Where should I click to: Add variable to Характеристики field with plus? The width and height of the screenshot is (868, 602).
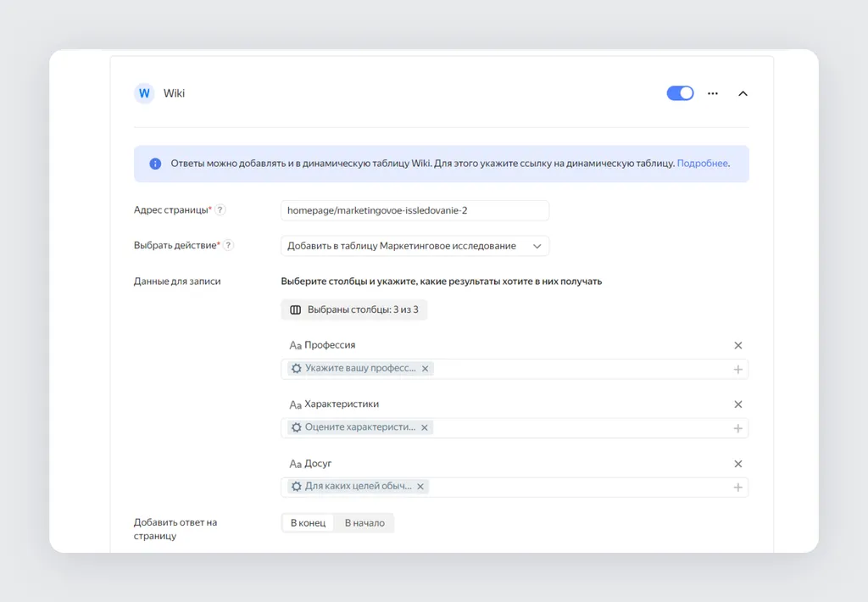(737, 428)
